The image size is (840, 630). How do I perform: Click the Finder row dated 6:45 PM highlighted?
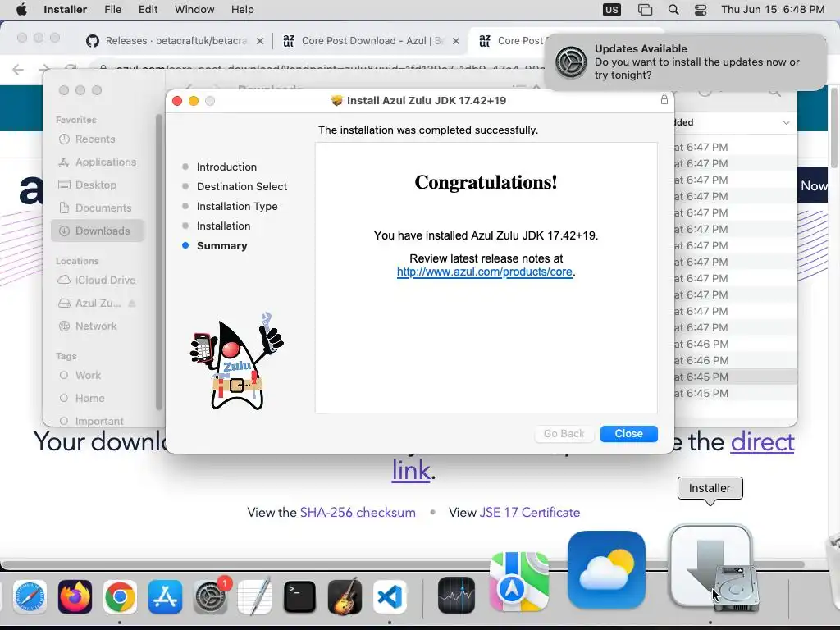click(735, 377)
